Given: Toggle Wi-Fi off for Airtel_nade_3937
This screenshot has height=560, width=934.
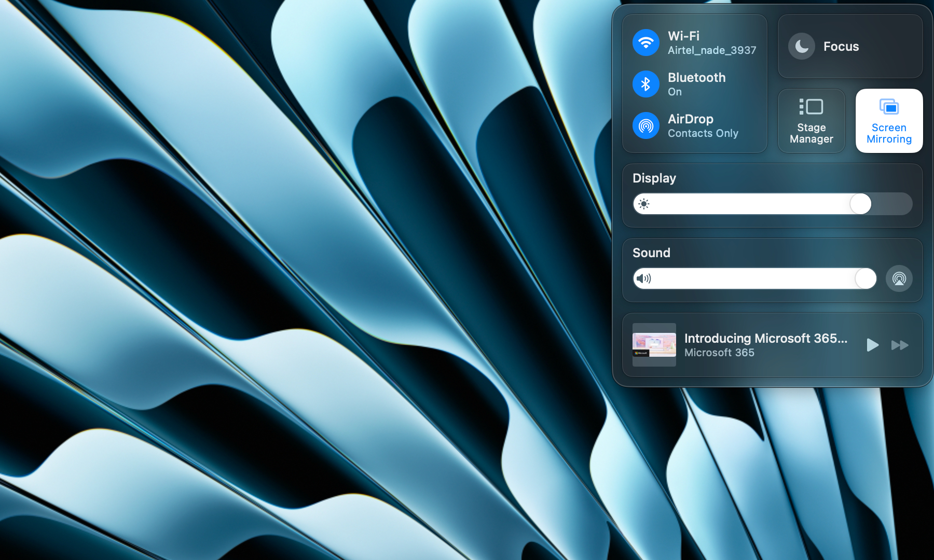Looking at the screenshot, I should [645, 42].
